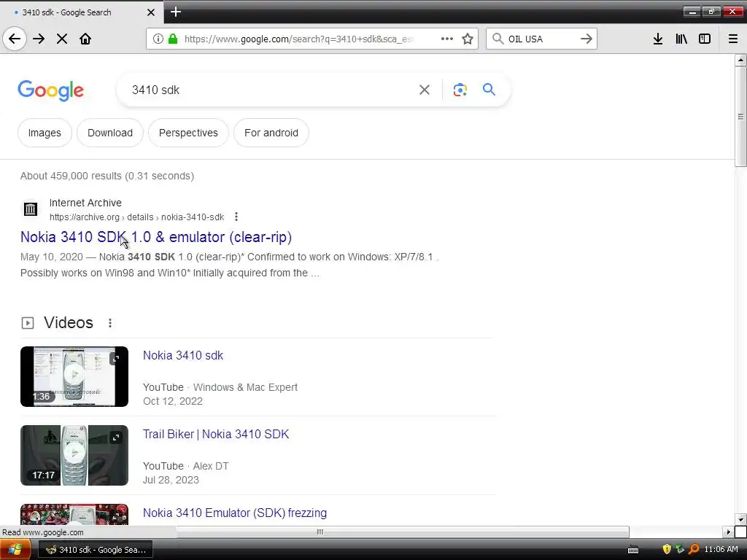Submit the OIL USA search with the arrow

(587, 39)
